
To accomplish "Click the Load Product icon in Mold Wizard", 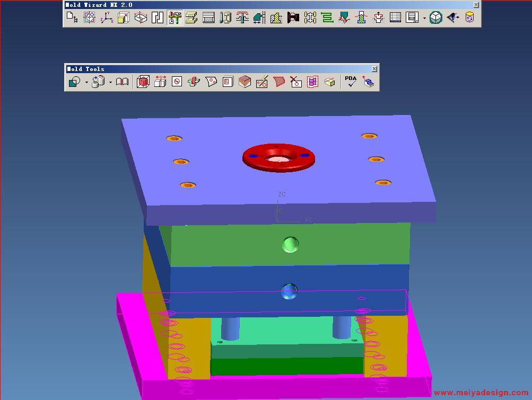I will click(x=72, y=18).
